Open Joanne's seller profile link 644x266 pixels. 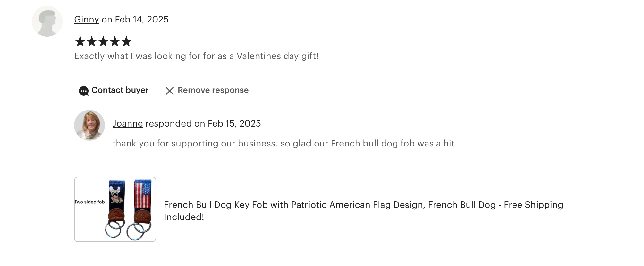click(128, 124)
